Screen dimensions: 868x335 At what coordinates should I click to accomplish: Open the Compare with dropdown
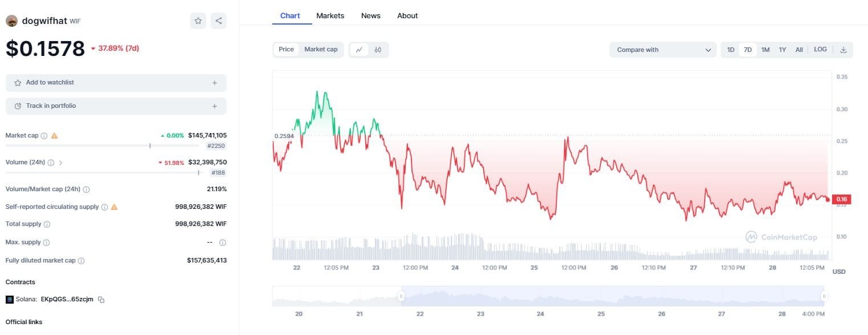click(663, 50)
